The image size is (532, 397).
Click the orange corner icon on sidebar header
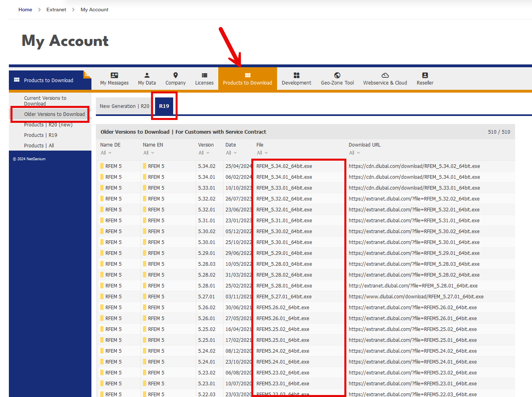tap(87, 74)
